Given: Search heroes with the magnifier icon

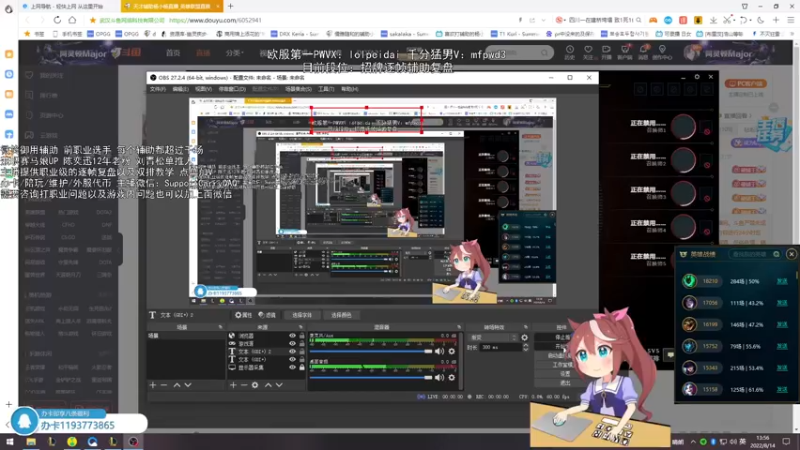Looking at the screenshot, I should pyautogui.click(x=776, y=254).
